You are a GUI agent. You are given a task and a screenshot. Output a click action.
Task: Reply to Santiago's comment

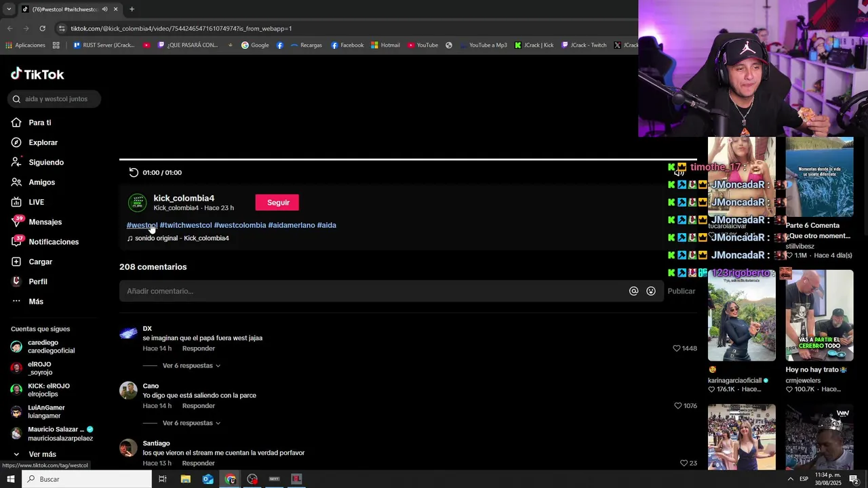(199, 464)
